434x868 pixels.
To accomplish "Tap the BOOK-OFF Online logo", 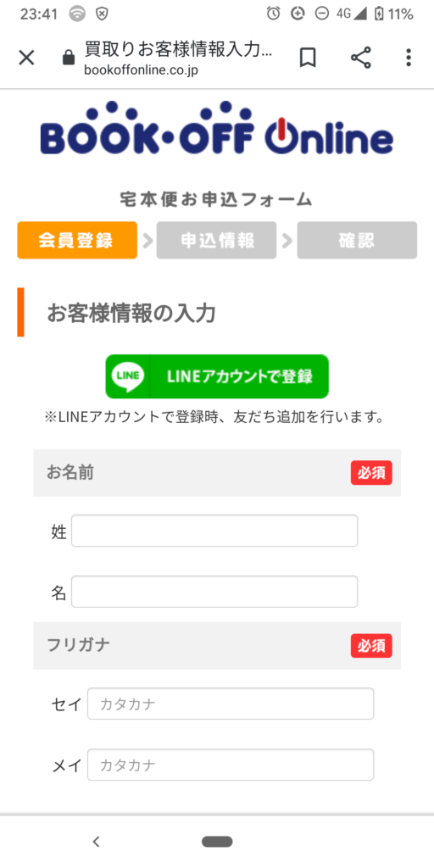I will [x=217, y=129].
